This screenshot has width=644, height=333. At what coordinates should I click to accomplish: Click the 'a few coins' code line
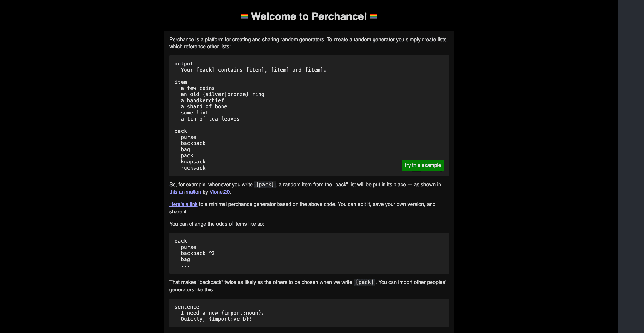click(x=198, y=88)
